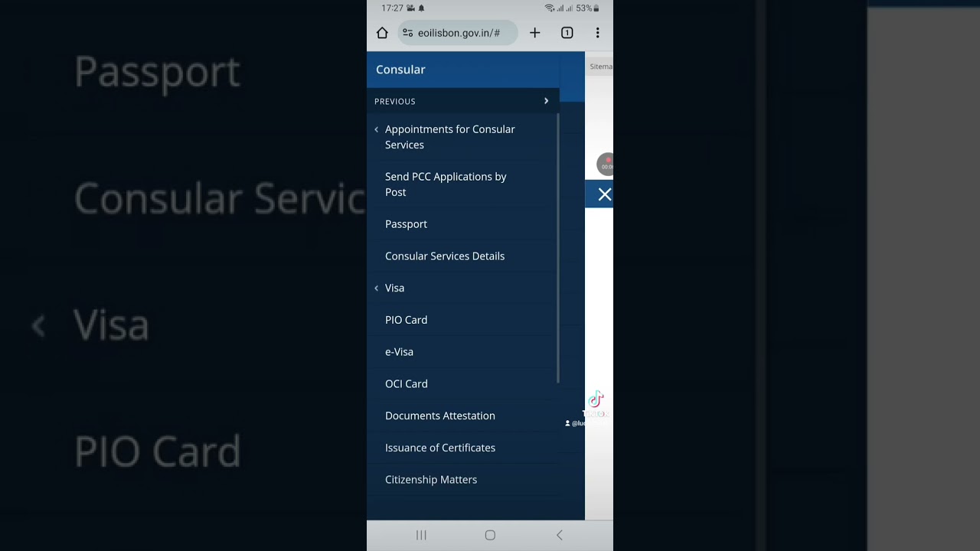980x551 pixels.
Task: Open Citizenship Matters
Action: pyautogui.click(x=430, y=480)
